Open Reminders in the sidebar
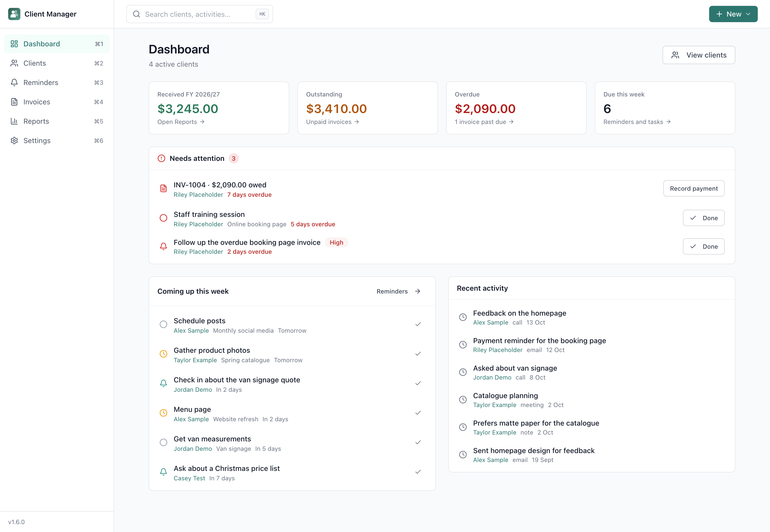This screenshot has width=770, height=532. coord(57,82)
